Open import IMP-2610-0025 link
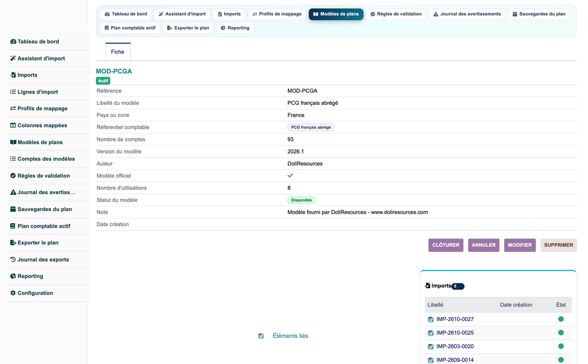The height and width of the screenshot is (364, 588). (455, 333)
